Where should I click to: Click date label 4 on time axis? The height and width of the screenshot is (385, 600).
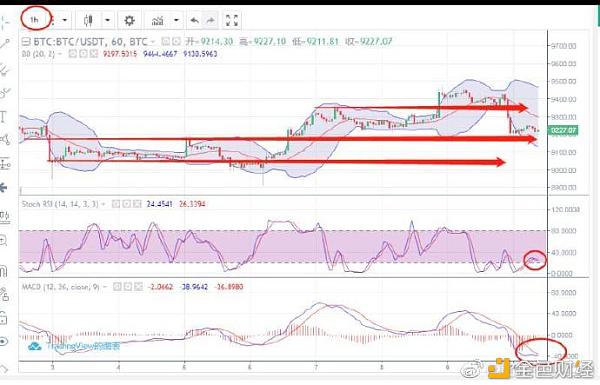(119, 367)
